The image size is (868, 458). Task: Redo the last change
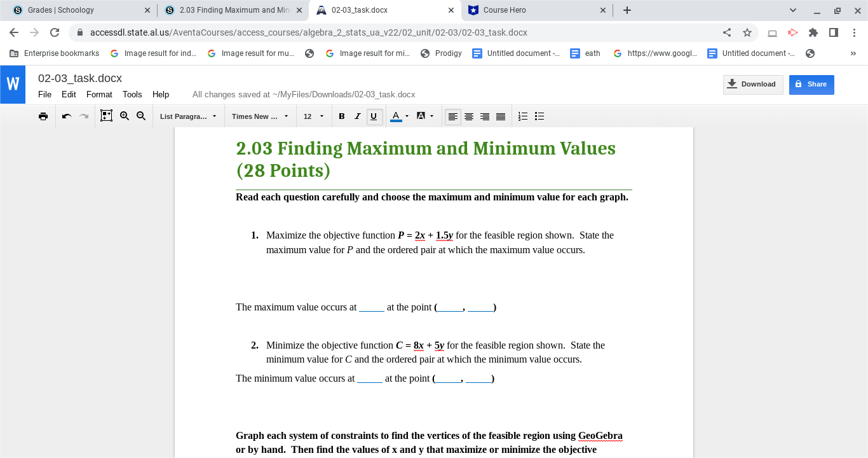click(x=84, y=116)
